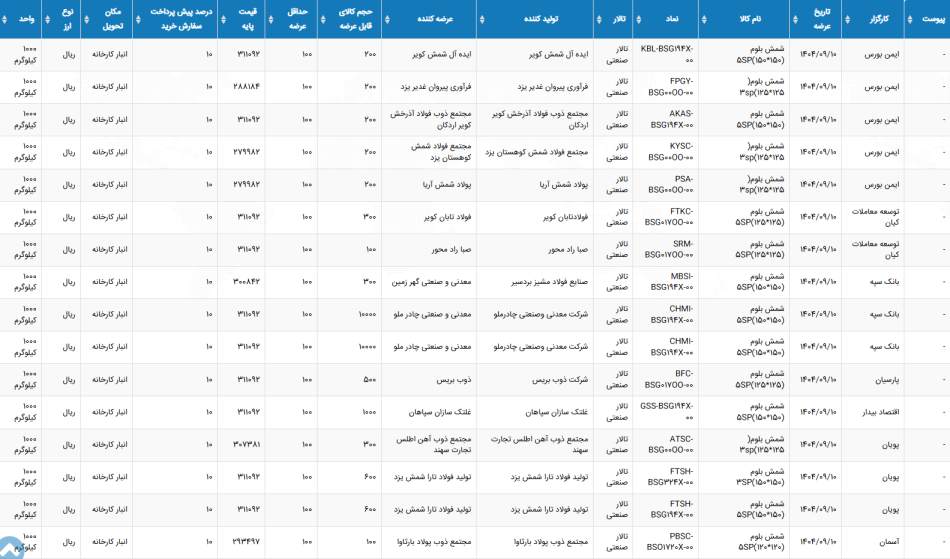Click producer صنایع فولاد مشیز بردسیر

550,282
